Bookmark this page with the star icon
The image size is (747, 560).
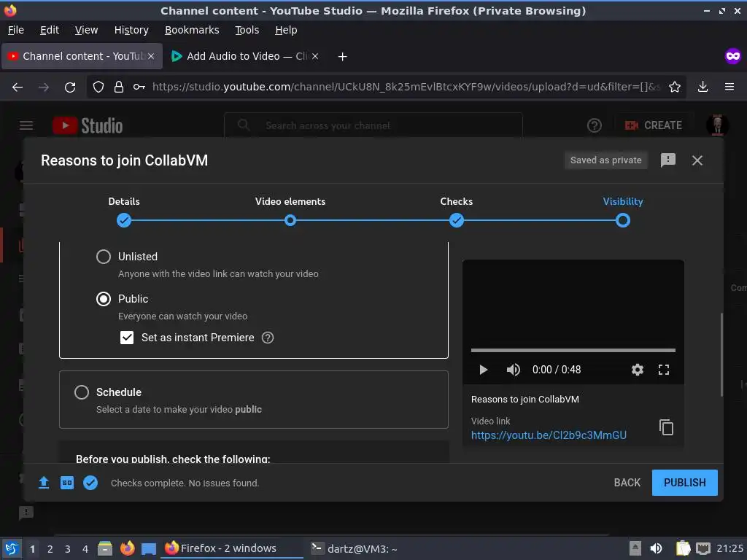point(675,87)
